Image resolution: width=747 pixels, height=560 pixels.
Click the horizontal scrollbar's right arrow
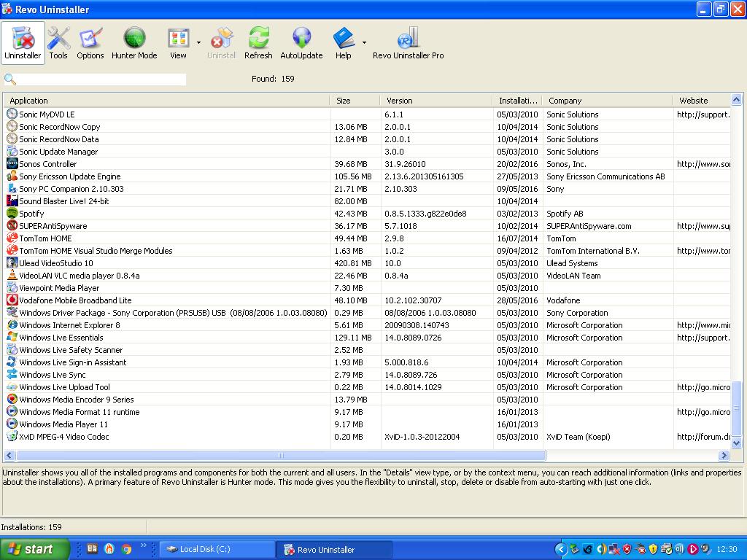724,455
